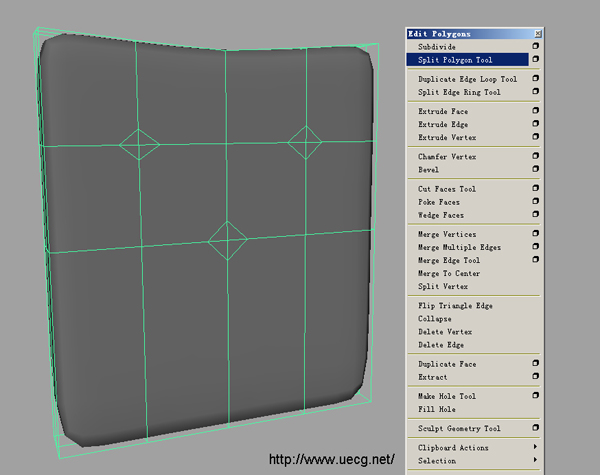The height and width of the screenshot is (475, 600).
Task: Open option box for Subdivide
Action: (535, 46)
